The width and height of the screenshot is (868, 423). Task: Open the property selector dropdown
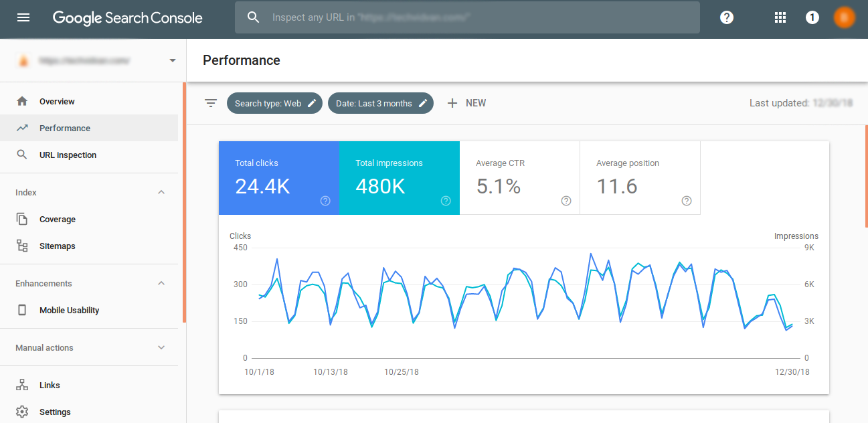pyautogui.click(x=97, y=60)
